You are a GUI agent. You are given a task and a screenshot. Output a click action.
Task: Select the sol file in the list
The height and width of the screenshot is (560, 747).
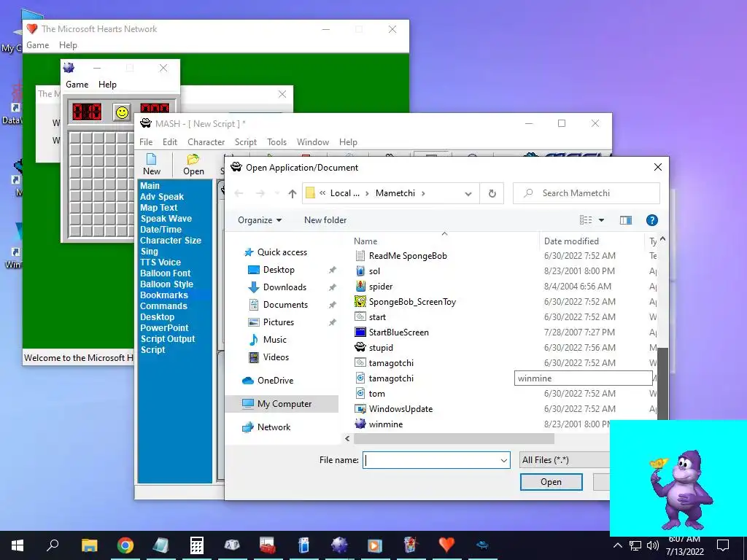tap(374, 271)
